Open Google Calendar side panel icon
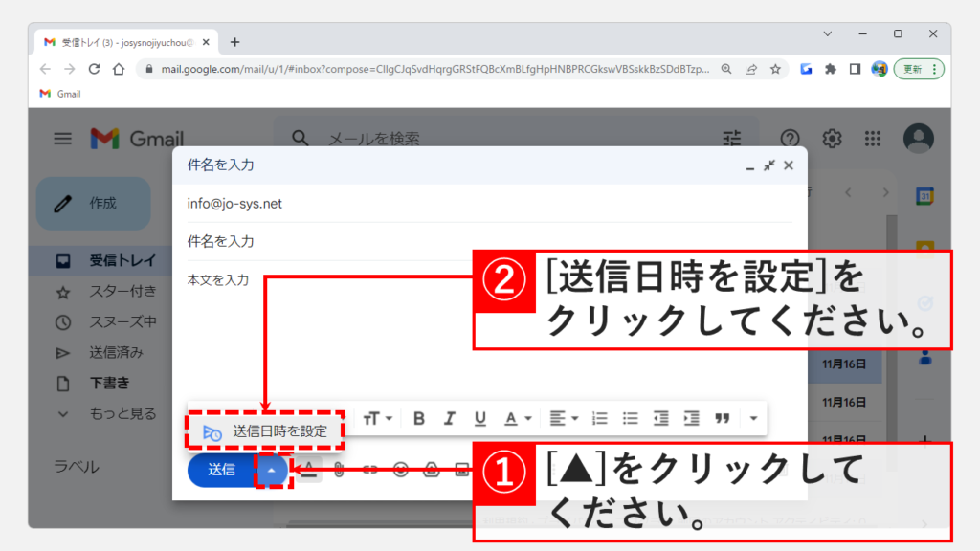The height and width of the screenshot is (551, 980). point(925,196)
